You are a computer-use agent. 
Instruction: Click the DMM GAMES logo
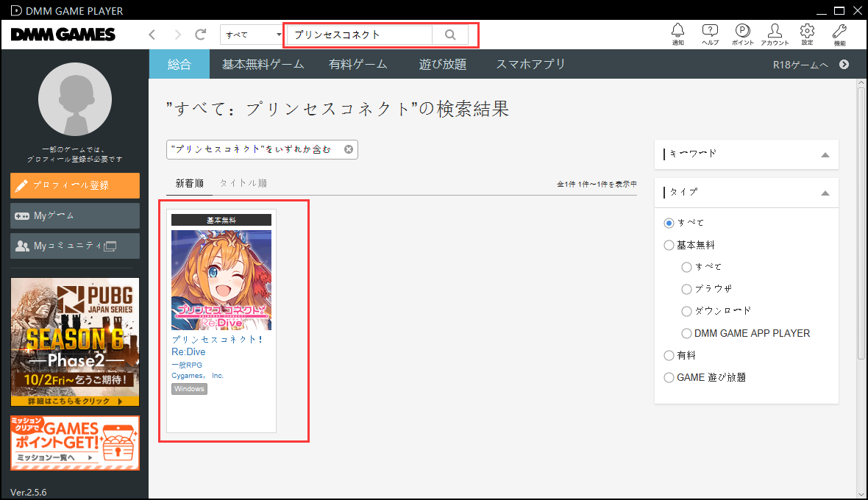pos(63,35)
